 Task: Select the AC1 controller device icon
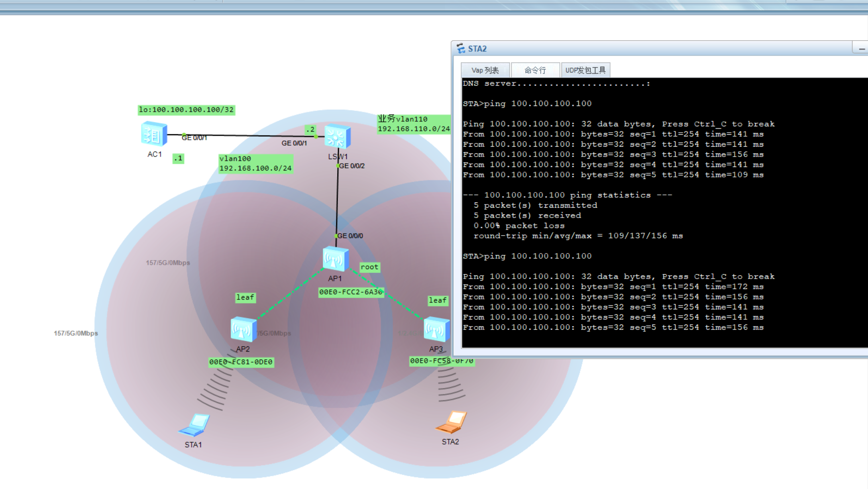pos(153,134)
